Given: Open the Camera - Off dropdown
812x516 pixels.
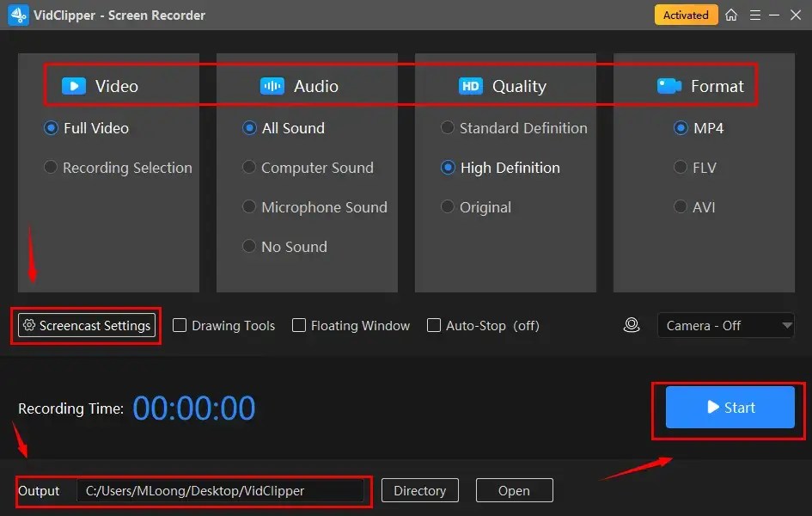Looking at the screenshot, I should pyautogui.click(x=725, y=325).
